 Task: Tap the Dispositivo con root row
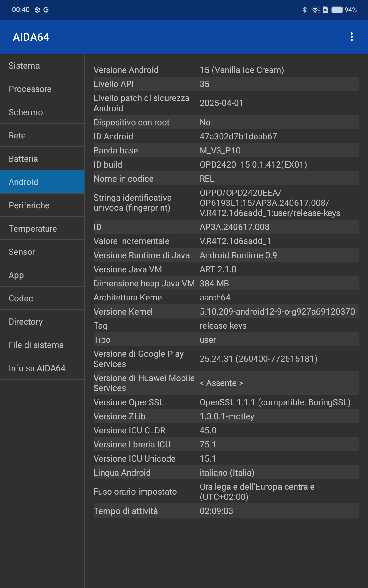click(x=226, y=122)
